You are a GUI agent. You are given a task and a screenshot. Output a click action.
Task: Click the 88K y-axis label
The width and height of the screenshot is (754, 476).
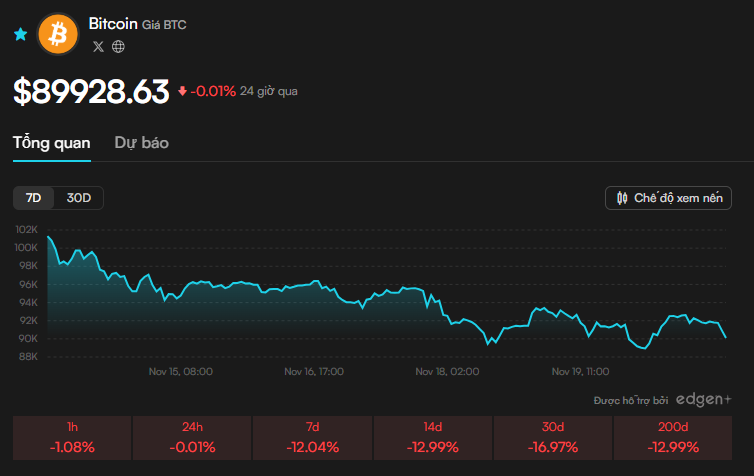point(28,357)
